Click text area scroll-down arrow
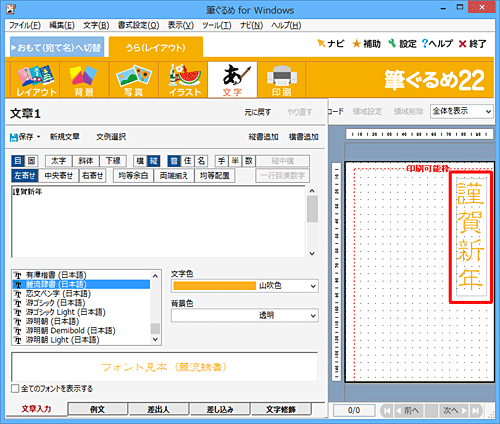Screen dimensions: 500x424 coord(312,253)
